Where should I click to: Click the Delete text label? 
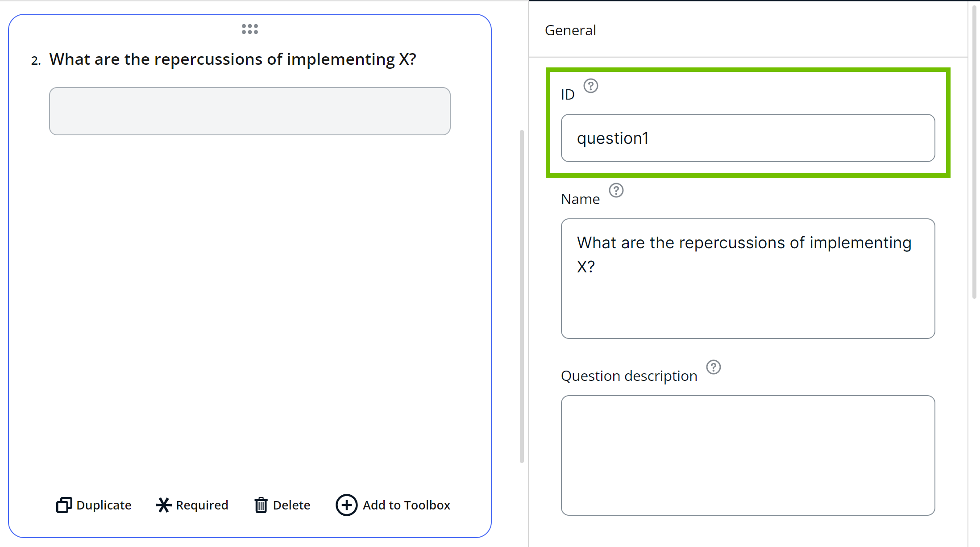click(291, 505)
